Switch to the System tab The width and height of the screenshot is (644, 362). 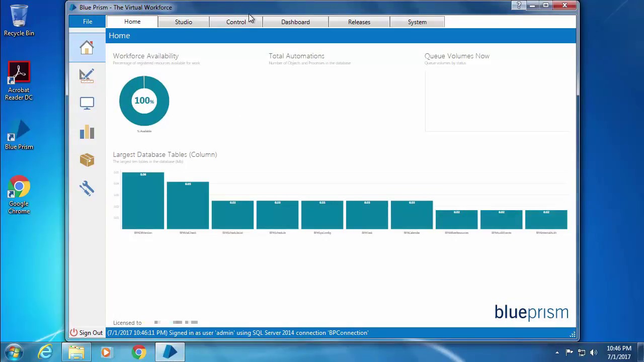coord(417,22)
